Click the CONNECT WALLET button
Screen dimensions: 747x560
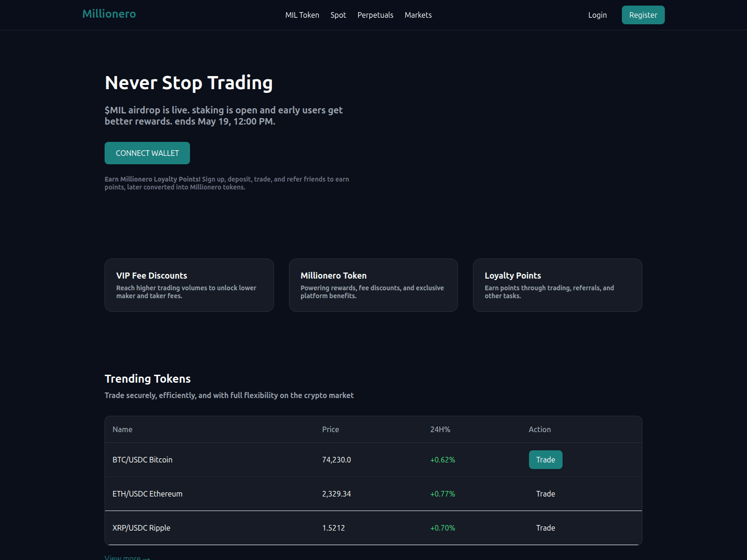(147, 153)
